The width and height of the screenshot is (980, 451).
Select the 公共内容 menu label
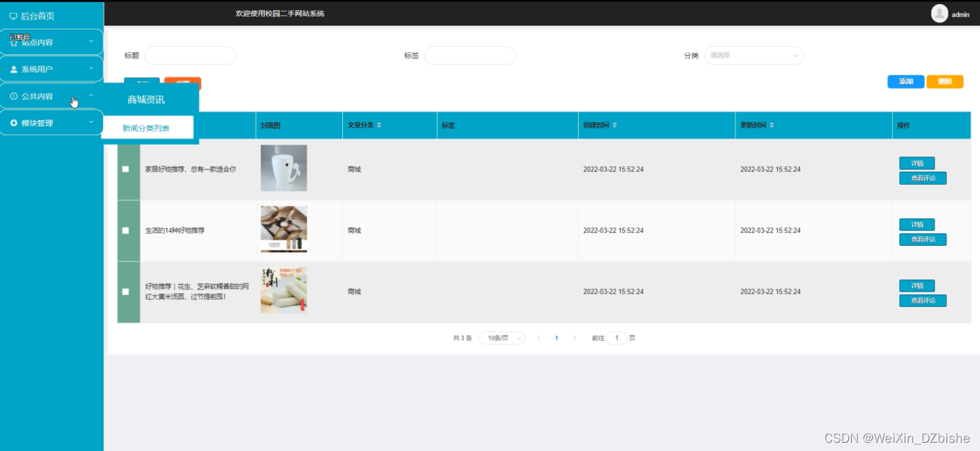click(x=37, y=96)
